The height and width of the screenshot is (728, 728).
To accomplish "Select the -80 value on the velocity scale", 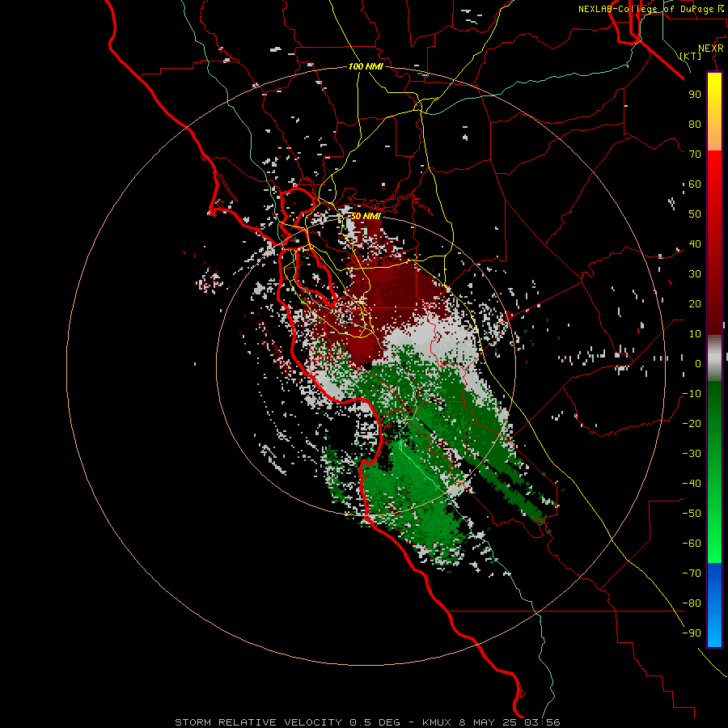I will tap(692, 603).
